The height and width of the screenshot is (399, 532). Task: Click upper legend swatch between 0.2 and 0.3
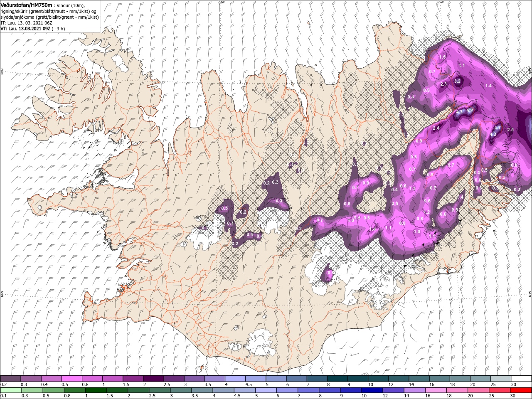(x=11, y=379)
